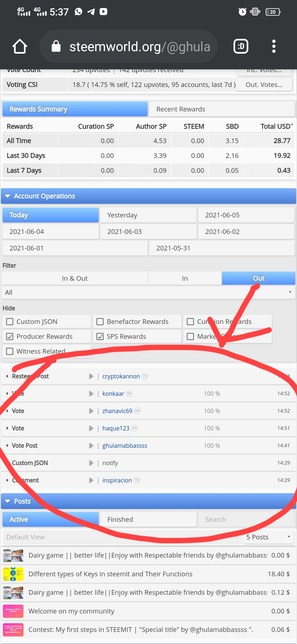The image size is (297, 644).
Task: Open the zhanavic69 account link
Action: coord(117,411)
